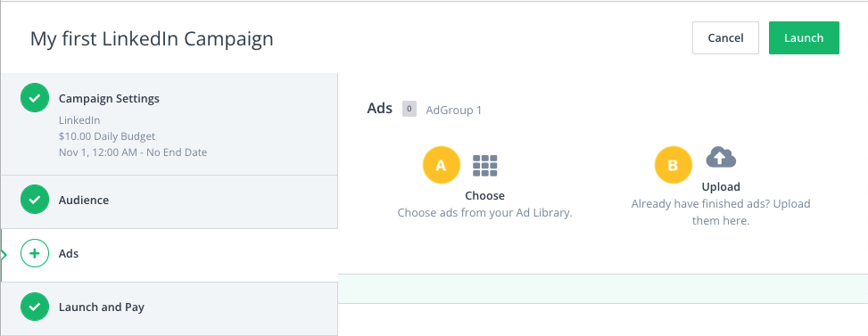Click the AdGroup 1 label
The image size is (868, 336).
pyautogui.click(x=454, y=110)
